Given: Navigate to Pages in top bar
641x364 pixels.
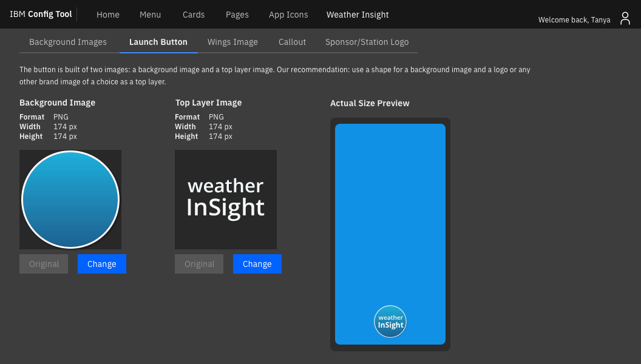Looking at the screenshot, I should (237, 15).
